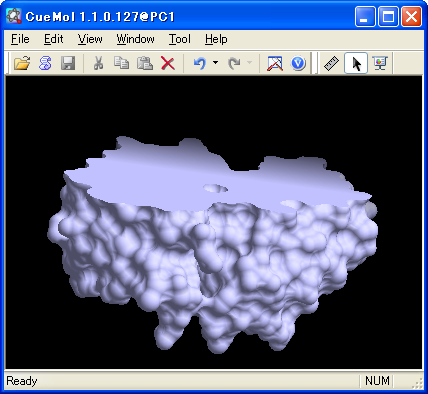The width and height of the screenshot is (428, 394).
Task: Click the clipboard paste icon
Action: point(145,63)
